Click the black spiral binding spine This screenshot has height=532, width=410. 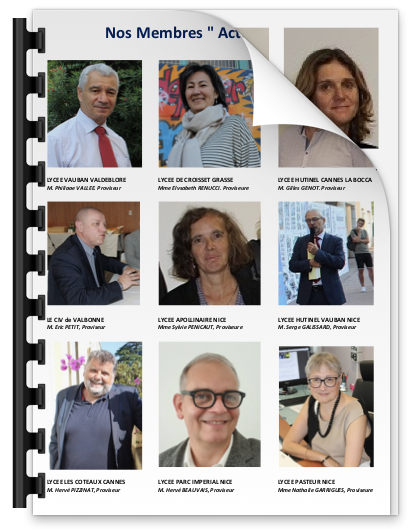[19, 263]
